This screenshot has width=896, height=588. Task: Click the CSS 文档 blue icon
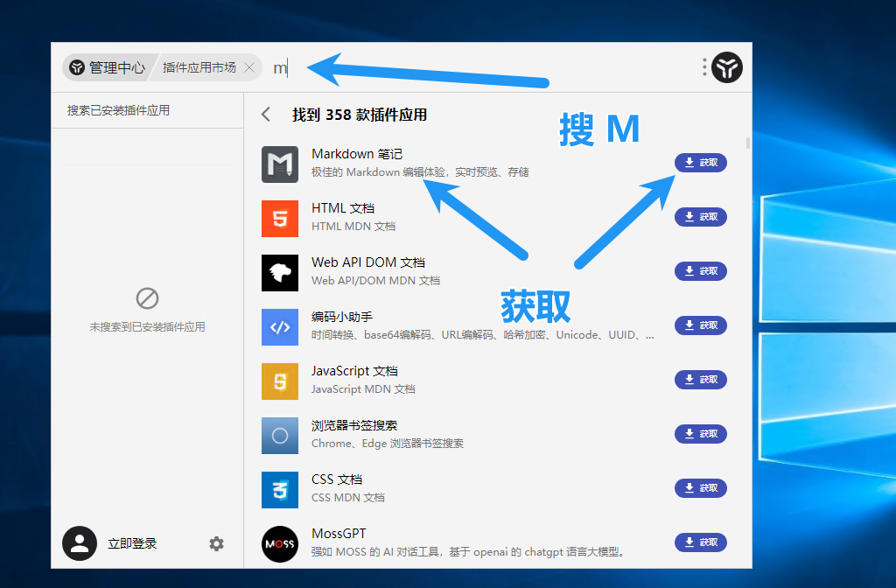[280, 490]
